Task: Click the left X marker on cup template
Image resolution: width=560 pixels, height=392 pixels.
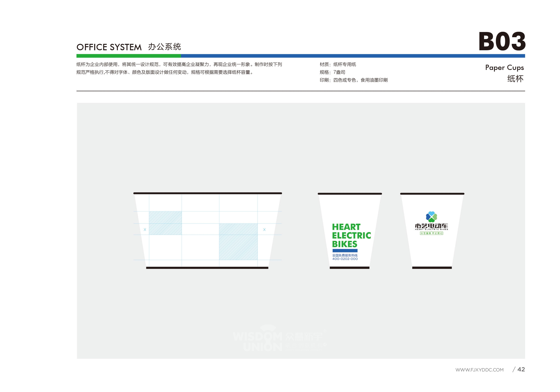Action: (145, 230)
